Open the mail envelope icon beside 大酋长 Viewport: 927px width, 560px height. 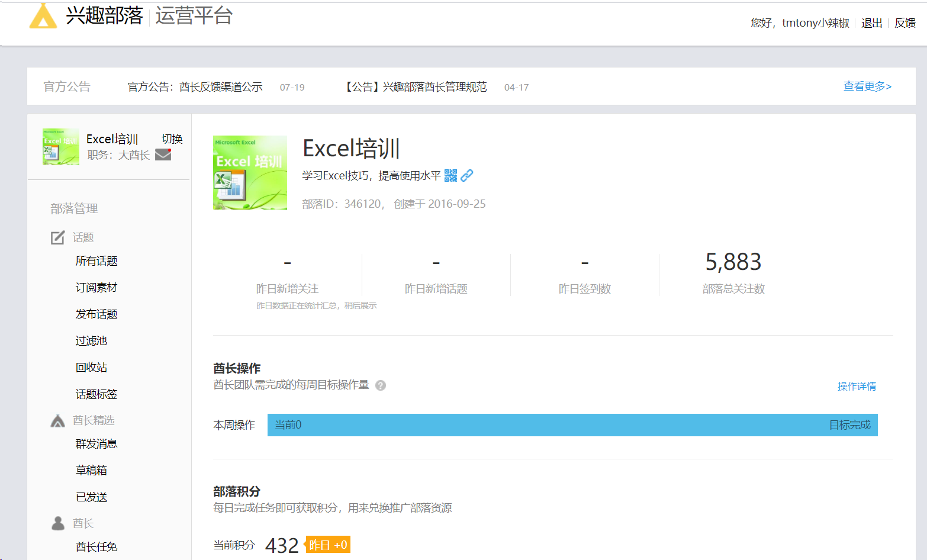tap(163, 155)
